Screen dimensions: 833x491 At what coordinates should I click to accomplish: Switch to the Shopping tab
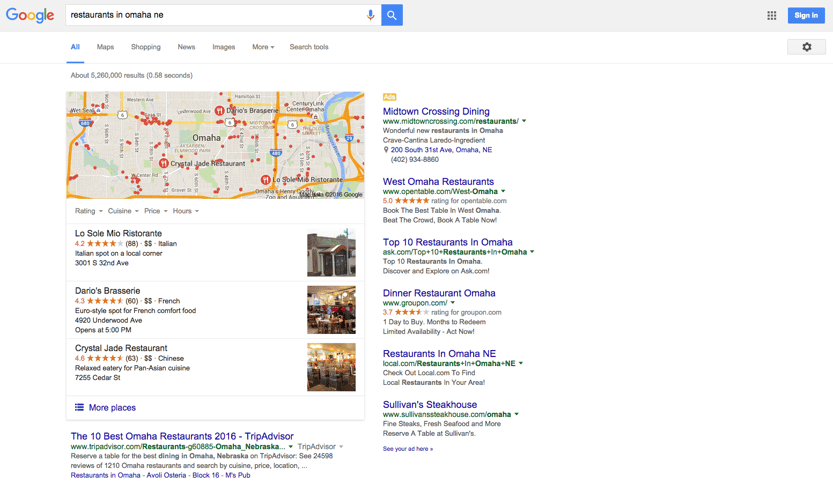[146, 47]
